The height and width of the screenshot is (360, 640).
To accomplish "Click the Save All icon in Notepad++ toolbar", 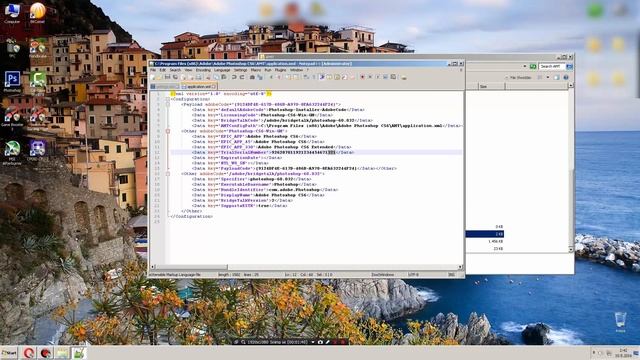I will pos(175,77).
